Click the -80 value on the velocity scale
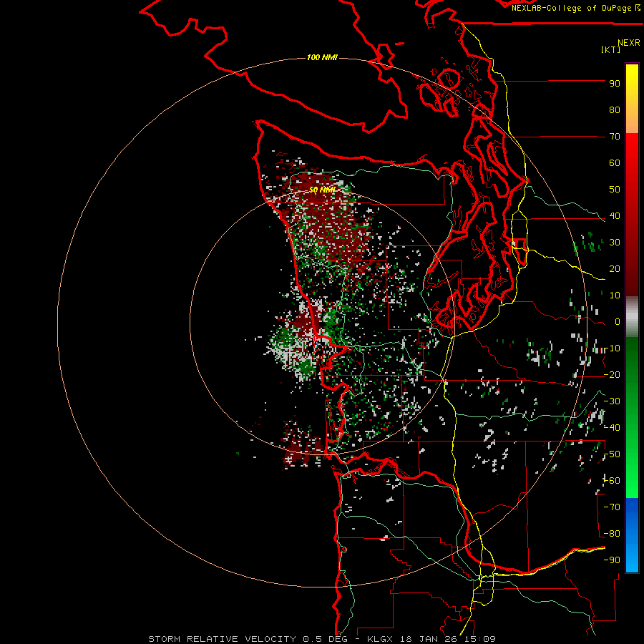Image resolution: width=644 pixels, height=644 pixels. pyautogui.click(x=612, y=534)
